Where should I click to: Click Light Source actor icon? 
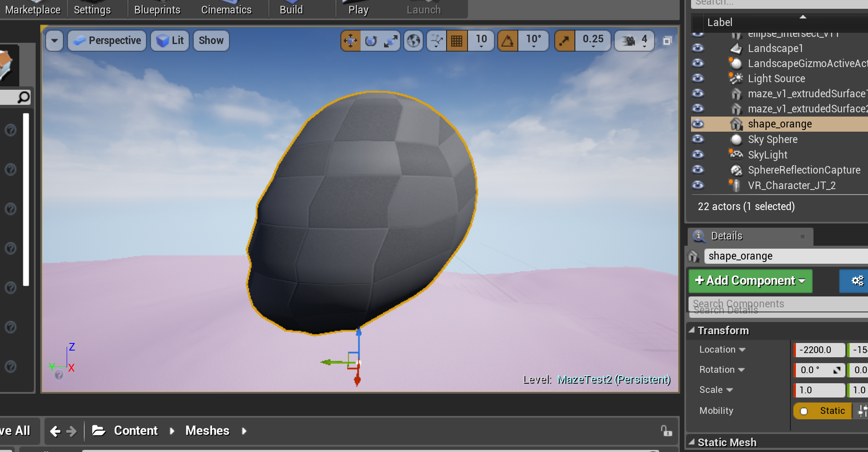[x=736, y=78]
